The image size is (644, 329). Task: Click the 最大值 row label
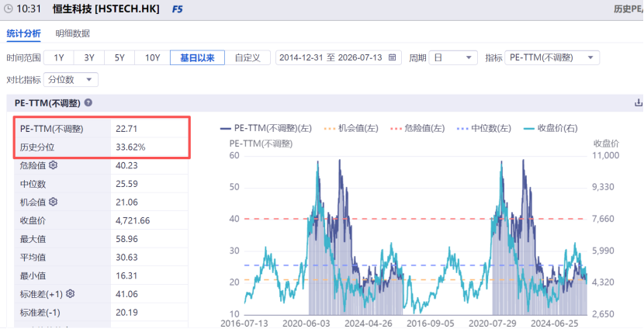(x=33, y=239)
